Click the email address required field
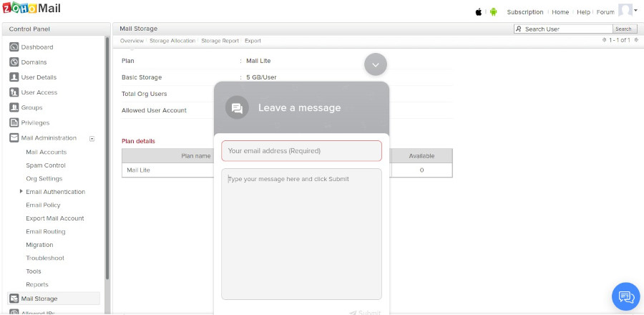644x315 pixels. [x=301, y=151]
